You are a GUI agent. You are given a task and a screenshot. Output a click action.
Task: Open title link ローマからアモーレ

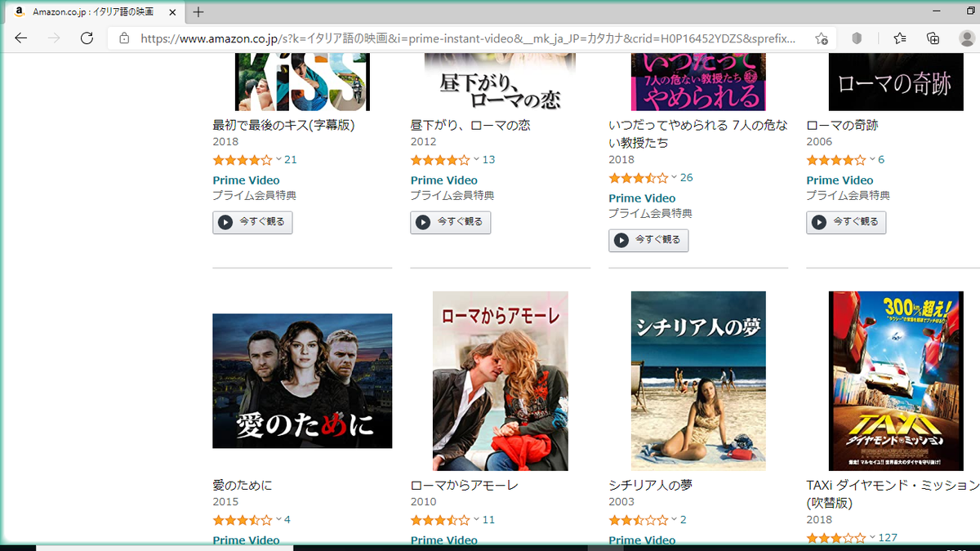465,485
